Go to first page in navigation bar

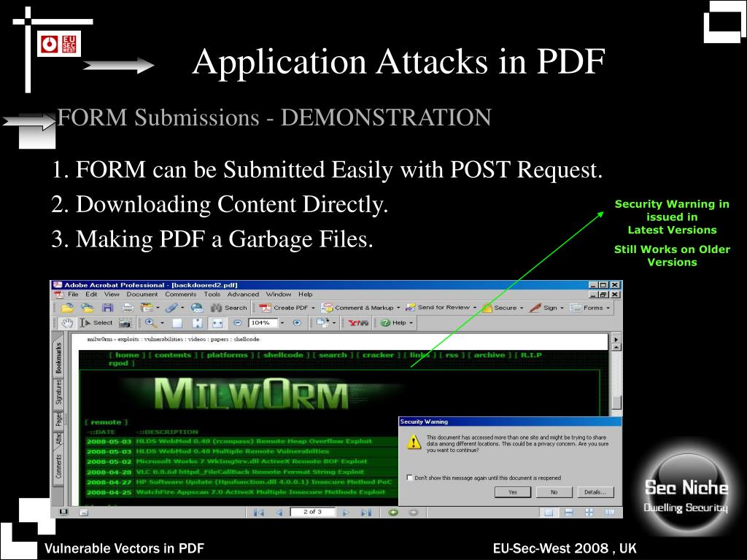pos(259,513)
